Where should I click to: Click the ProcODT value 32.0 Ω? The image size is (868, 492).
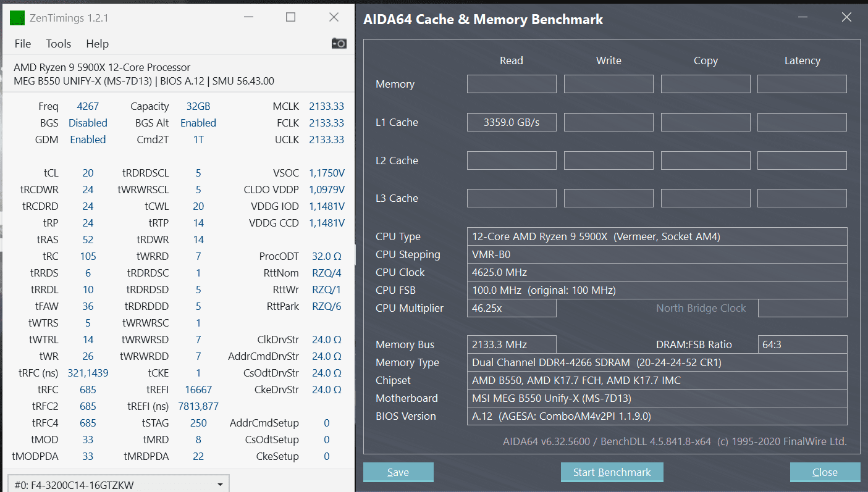[x=327, y=256]
